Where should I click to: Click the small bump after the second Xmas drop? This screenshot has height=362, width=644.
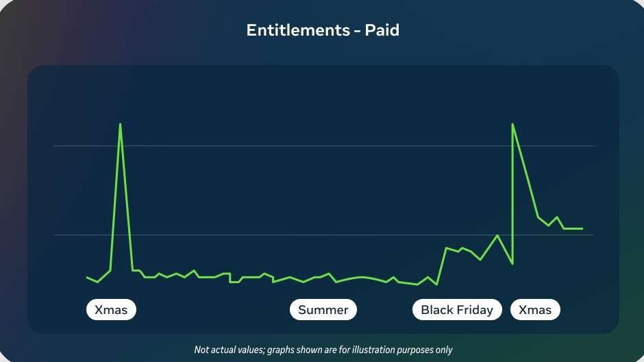(557, 217)
